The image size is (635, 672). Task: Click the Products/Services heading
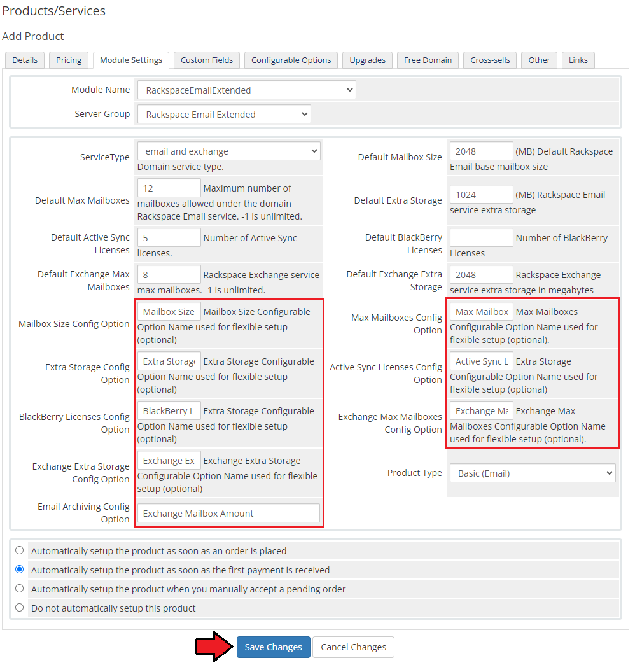click(54, 11)
